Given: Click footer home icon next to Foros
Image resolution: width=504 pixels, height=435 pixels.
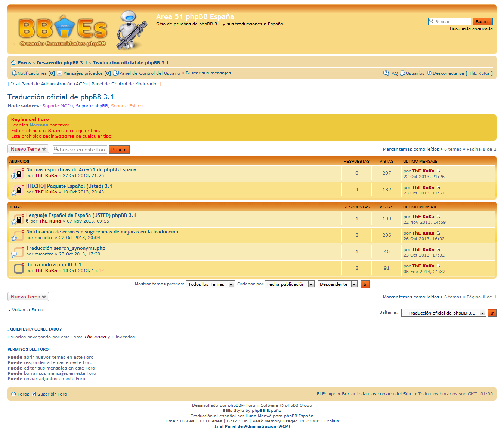Looking at the screenshot, I should click(14, 394).
